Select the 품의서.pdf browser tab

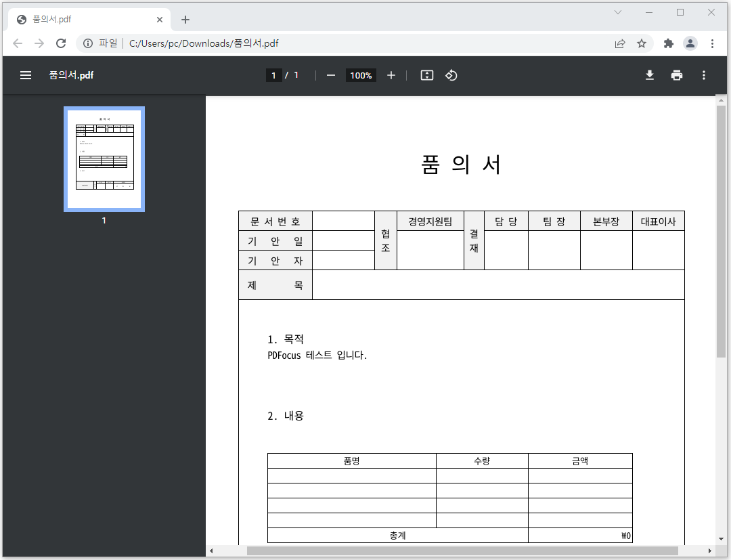(x=89, y=20)
